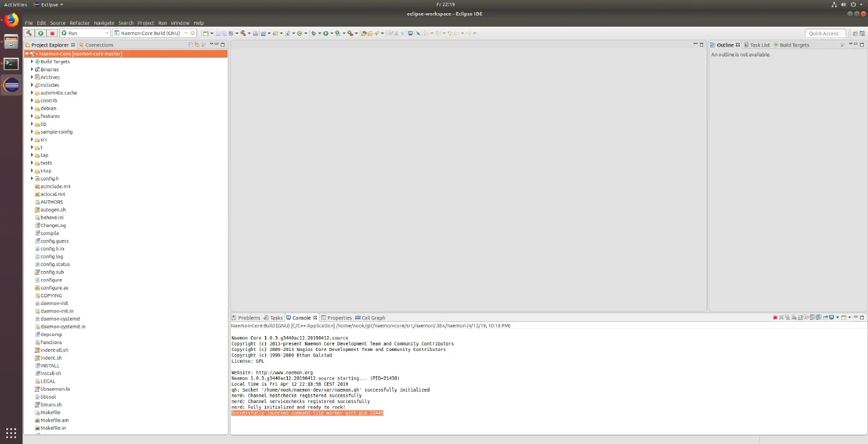Open the Terminal from the Ubuntu dock

click(x=11, y=63)
